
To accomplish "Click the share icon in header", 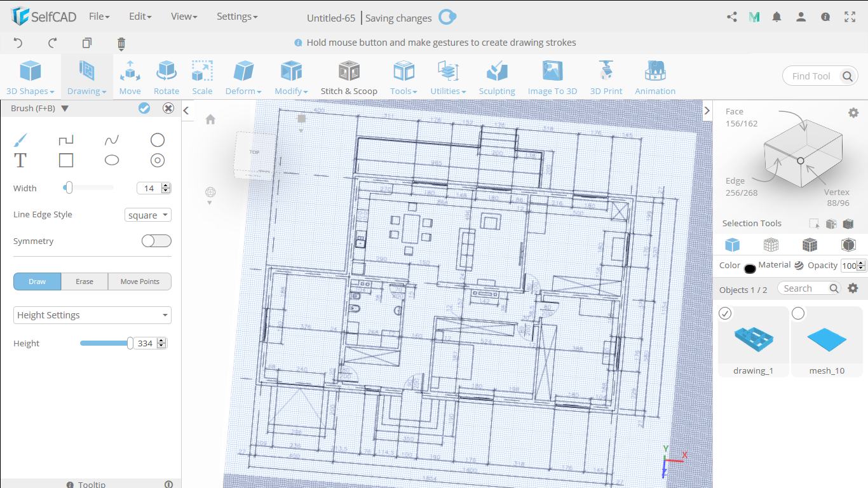I will [732, 17].
